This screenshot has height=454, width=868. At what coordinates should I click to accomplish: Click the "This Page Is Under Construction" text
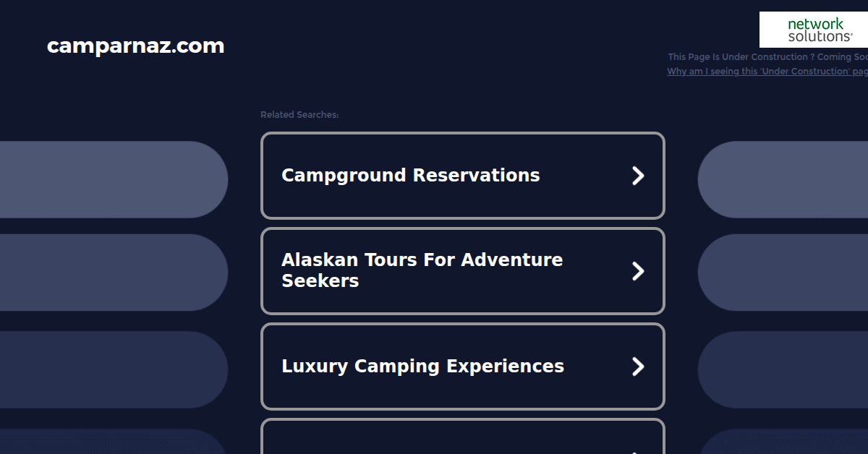pyautogui.click(x=767, y=57)
